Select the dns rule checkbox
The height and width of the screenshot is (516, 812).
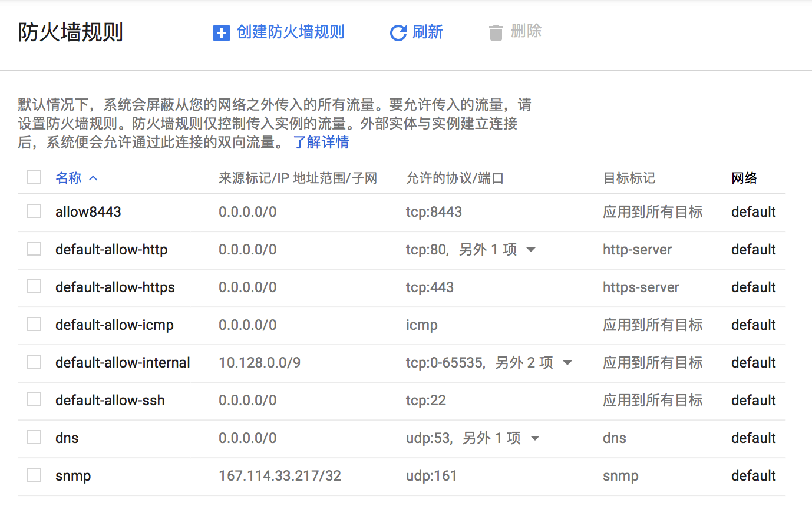(34, 438)
